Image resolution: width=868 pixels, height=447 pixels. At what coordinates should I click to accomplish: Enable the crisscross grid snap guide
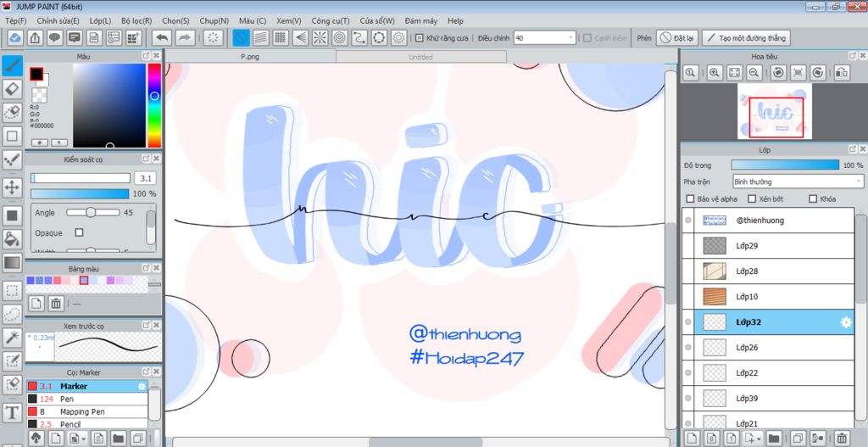pos(281,37)
